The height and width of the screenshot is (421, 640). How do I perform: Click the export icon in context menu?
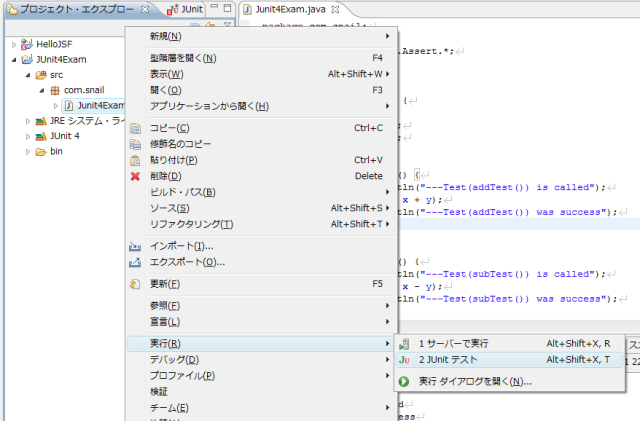[x=135, y=262]
